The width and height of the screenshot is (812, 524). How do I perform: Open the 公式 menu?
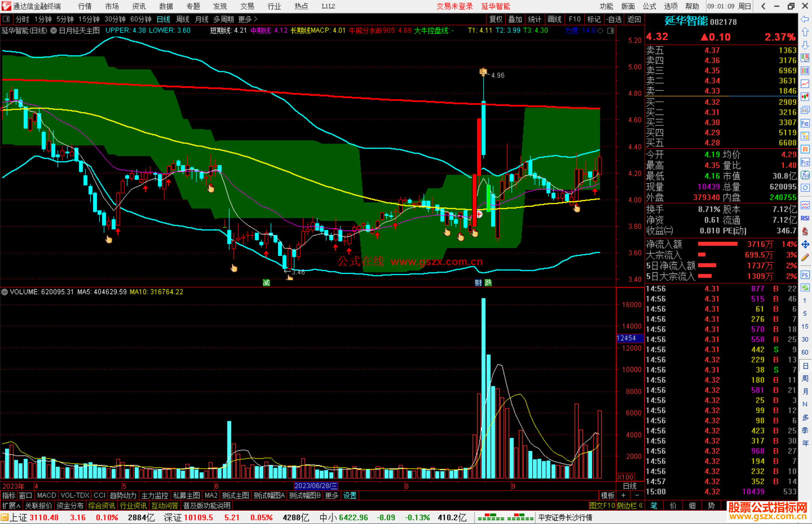pos(649,6)
